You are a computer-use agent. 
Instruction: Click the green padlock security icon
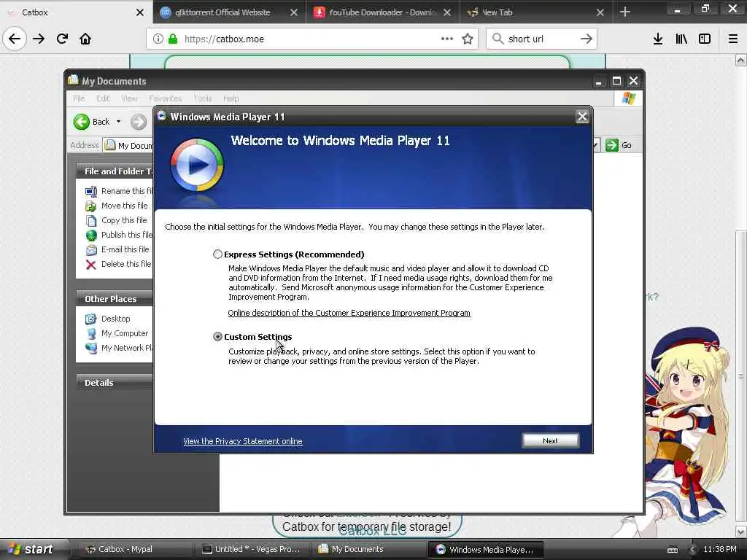pyautogui.click(x=173, y=39)
